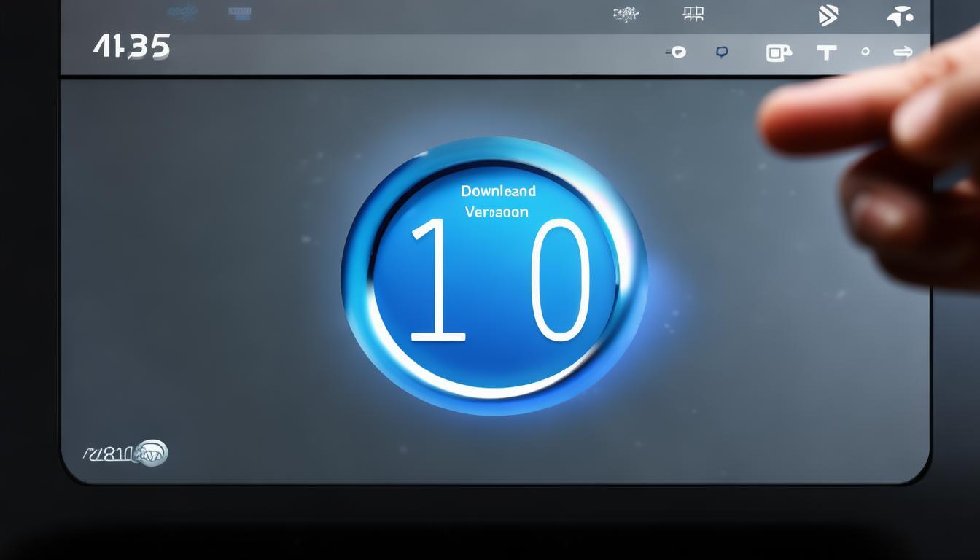980x560 pixels.
Task: Click the camera-like rectangle icon
Action: (x=778, y=52)
